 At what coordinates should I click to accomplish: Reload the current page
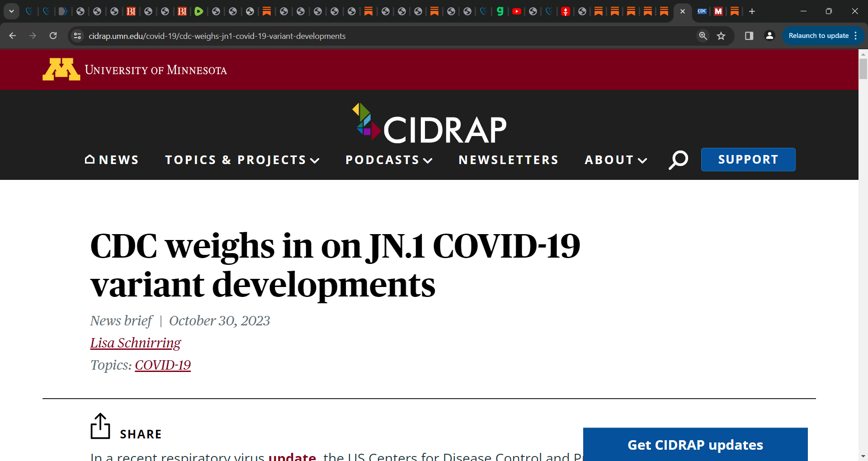pyautogui.click(x=53, y=36)
